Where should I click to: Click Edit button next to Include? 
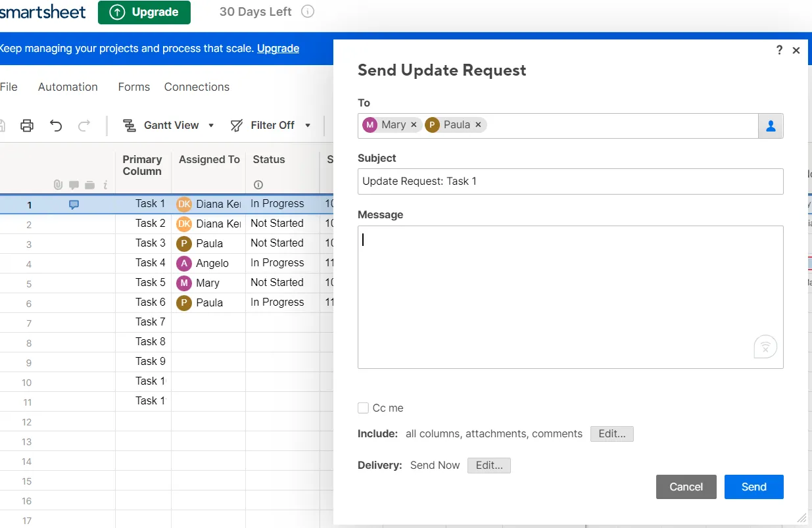(x=612, y=434)
